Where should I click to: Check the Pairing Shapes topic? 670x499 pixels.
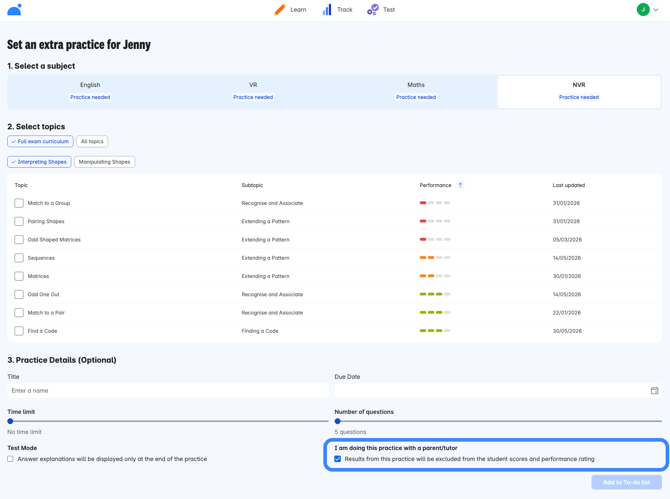(19, 221)
